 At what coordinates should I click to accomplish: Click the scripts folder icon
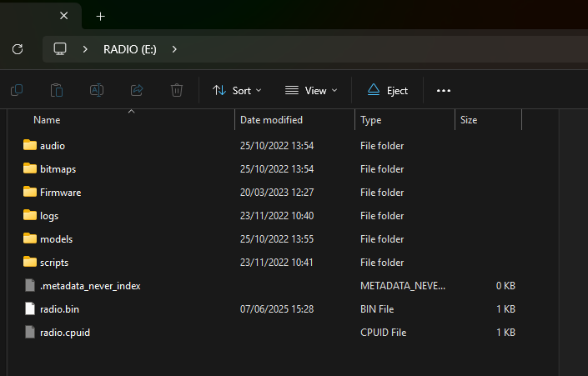pyautogui.click(x=30, y=262)
